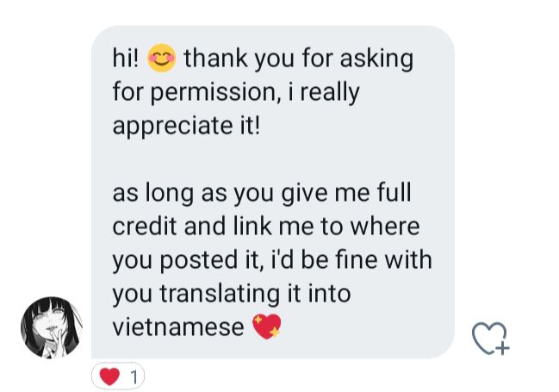Click the greeting "hi!" at message start
The image size is (559, 392).
(x=126, y=58)
